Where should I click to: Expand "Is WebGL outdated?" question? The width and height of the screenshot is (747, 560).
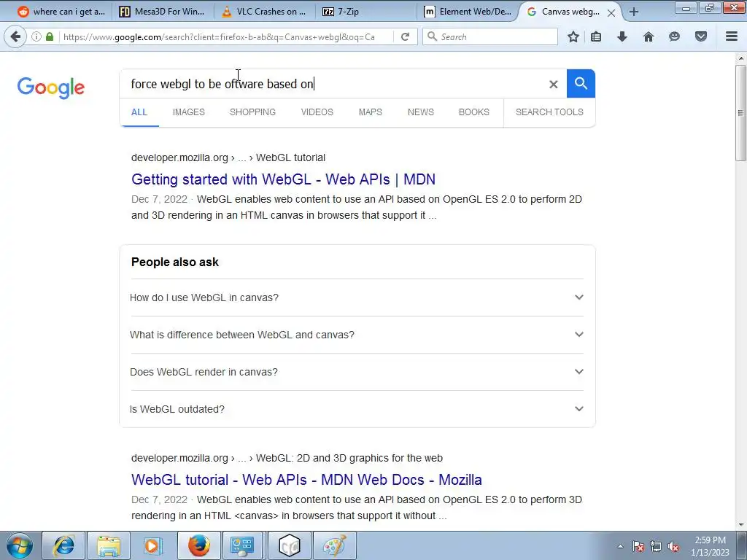point(357,409)
